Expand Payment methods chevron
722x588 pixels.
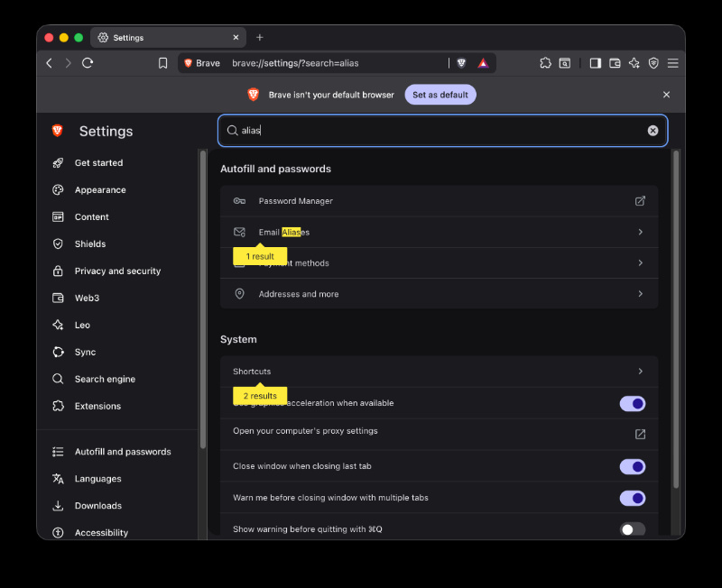(x=641, y=262)
